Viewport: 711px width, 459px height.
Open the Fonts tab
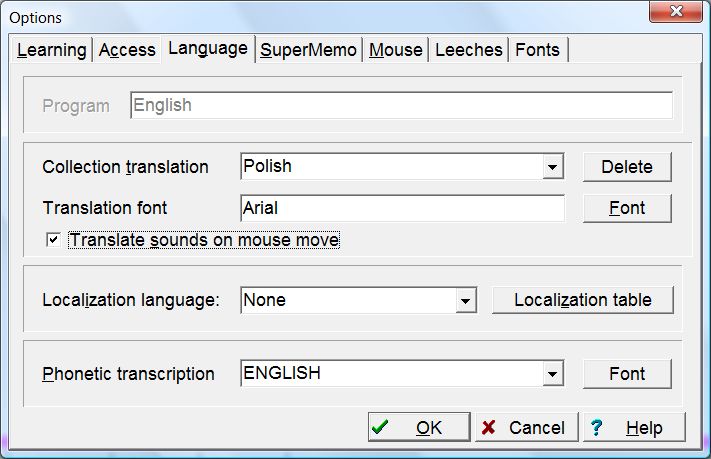tap(539, 50)
